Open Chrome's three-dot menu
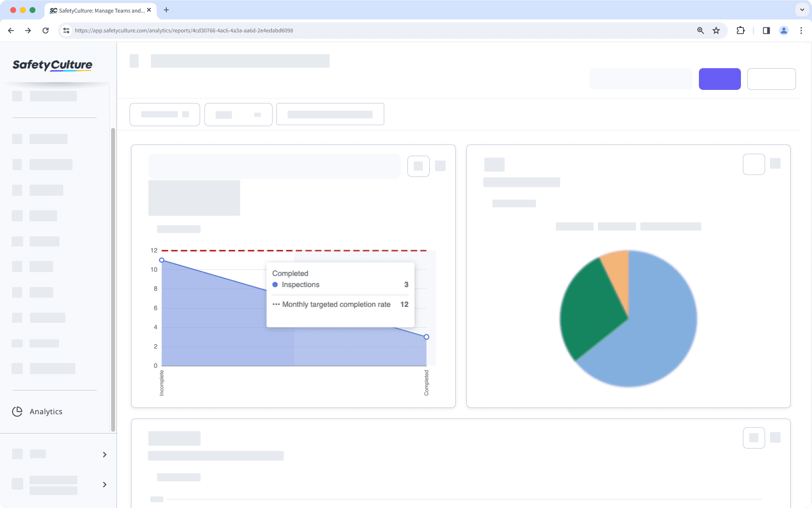Image resolution: width=812 pixels, height=508 pixels. coord(801,30)
